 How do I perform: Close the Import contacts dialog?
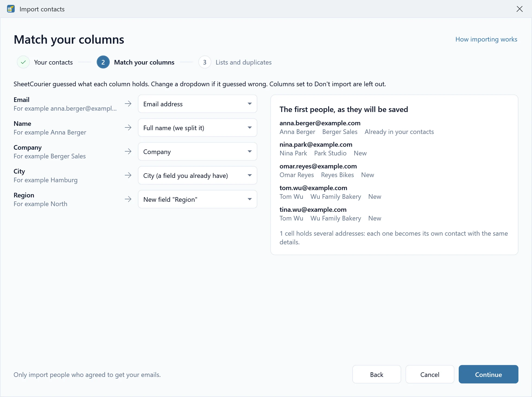520,9
